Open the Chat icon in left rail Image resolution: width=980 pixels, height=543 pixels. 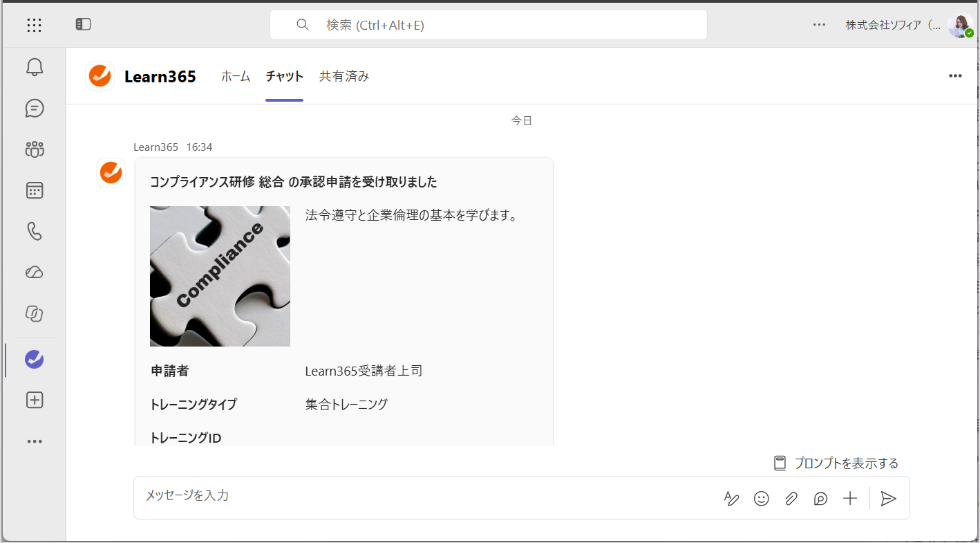point(35,109)
